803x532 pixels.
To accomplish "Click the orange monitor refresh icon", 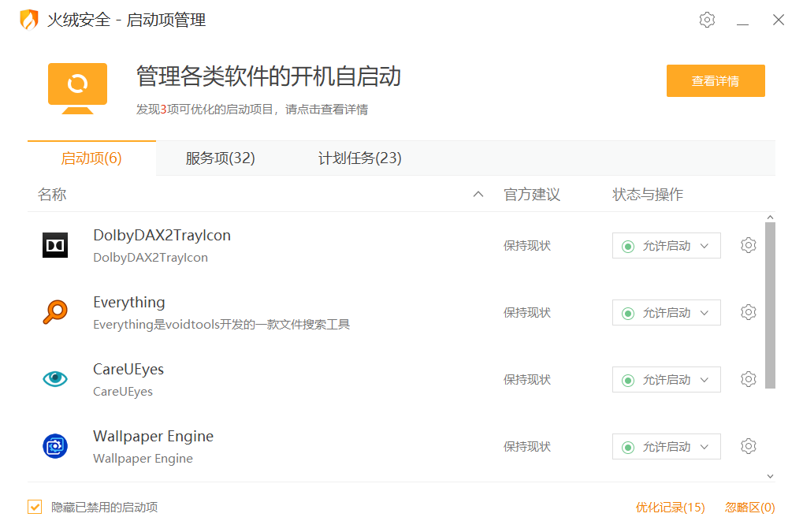I will pyautogui.click(x=77, y=88).
